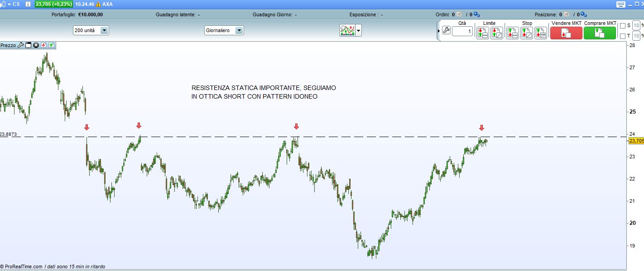644x271 pixels.
Task: Click the Qtà quantity input field
Action: click(462, 31)
